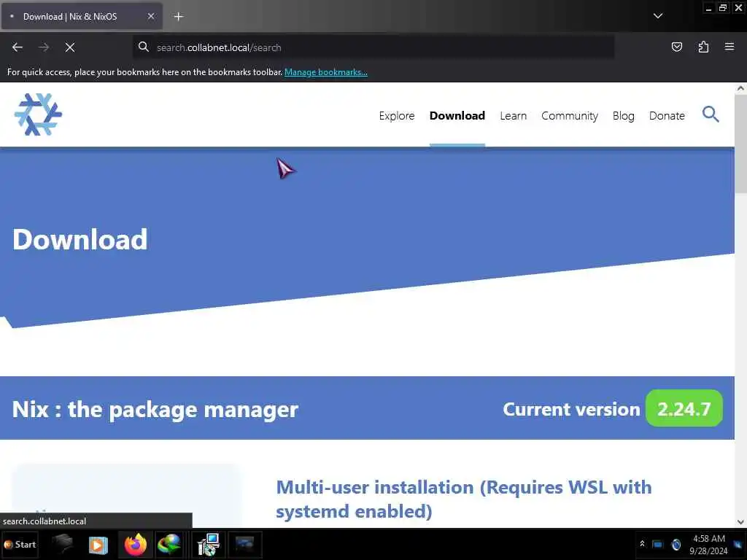Viewport: 747px width, 560px height.
Task: Click the page scrollbar down arrow
Action: click(740, 522)
